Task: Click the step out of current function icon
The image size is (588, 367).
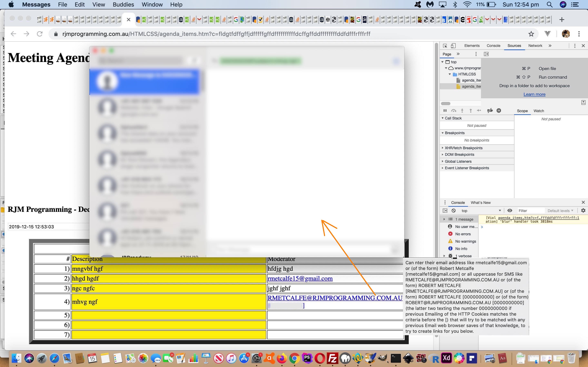Action: click(470, 111)
